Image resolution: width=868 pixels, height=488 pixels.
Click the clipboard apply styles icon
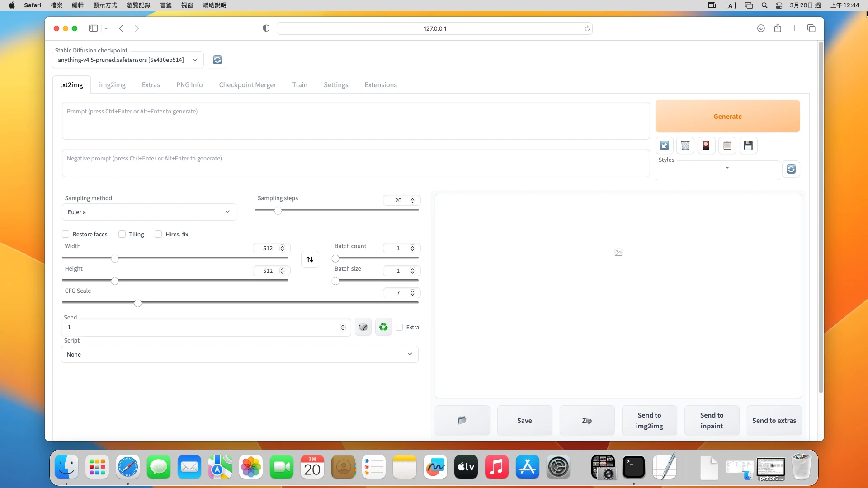[727, 145]
